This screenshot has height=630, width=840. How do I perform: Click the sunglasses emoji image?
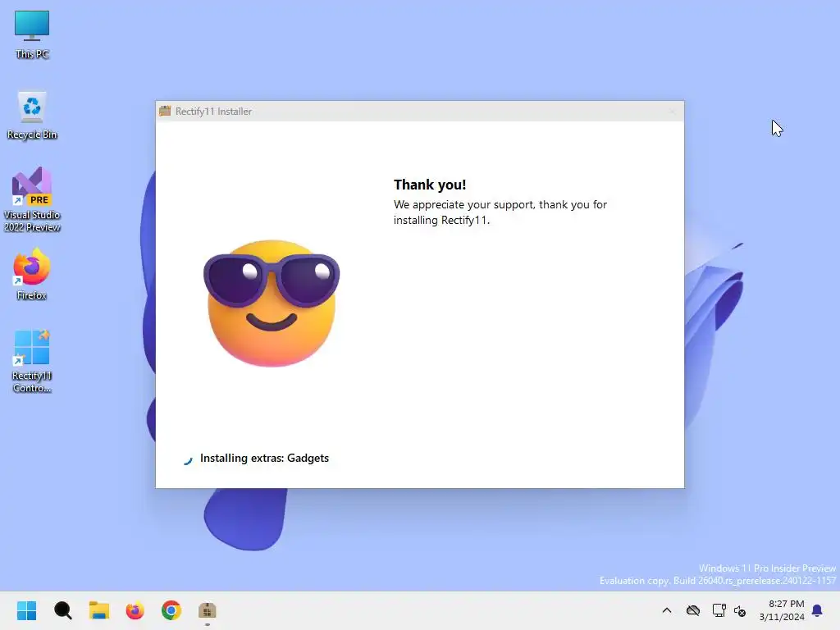point(272,303)
